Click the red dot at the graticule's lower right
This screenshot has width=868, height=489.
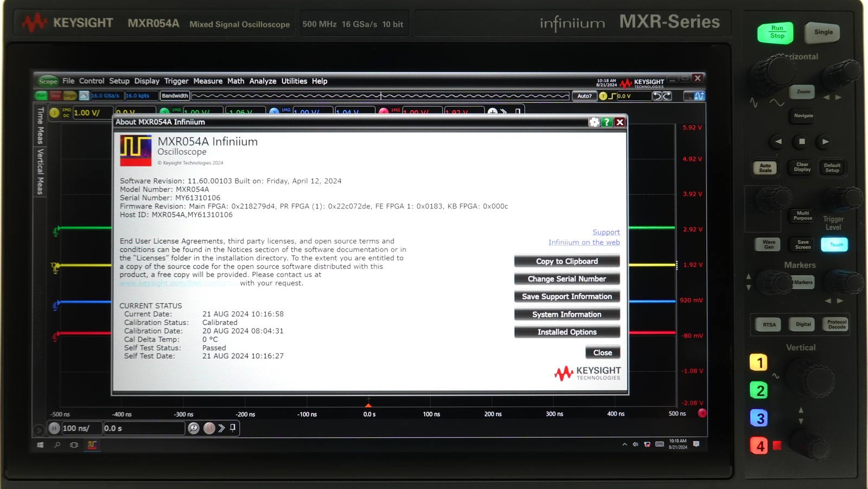pos(702,413)
